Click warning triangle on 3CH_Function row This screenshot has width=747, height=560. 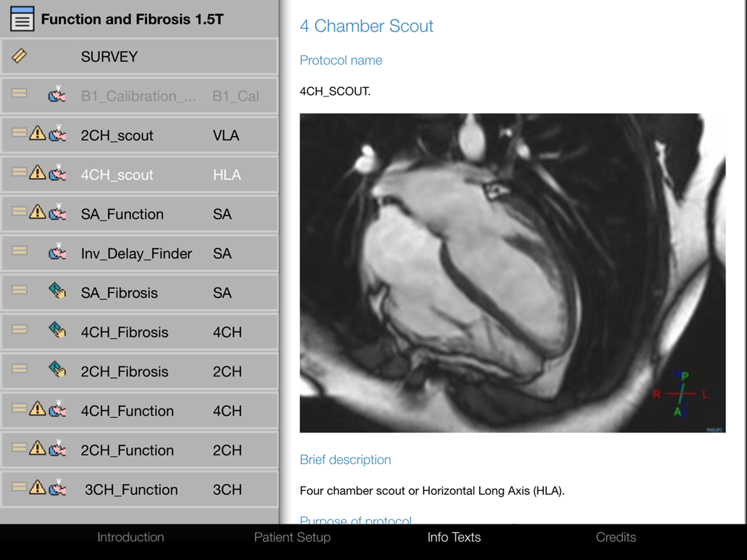click(x=37, y=488)
